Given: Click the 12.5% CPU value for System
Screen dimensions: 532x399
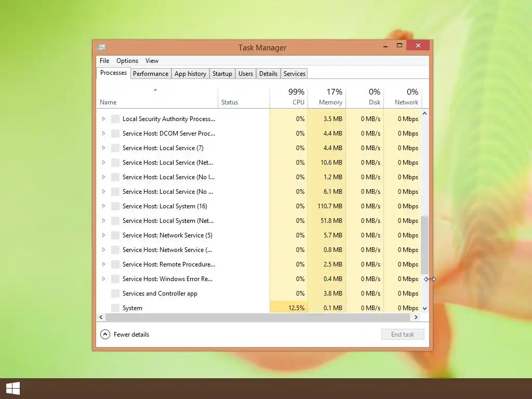Looking at the screenshot, I should coord(296,308).
